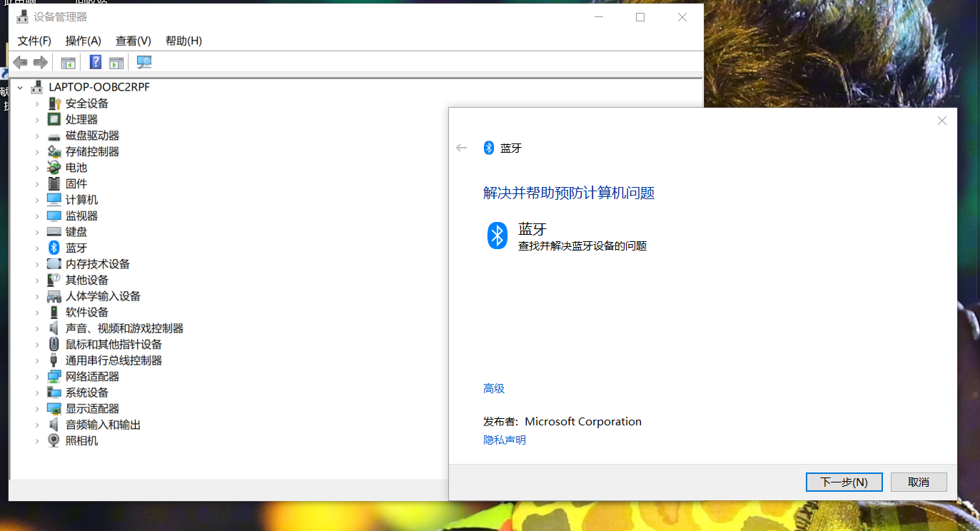Click the 其他设备 unknown device icon

(x=54, y=280)
